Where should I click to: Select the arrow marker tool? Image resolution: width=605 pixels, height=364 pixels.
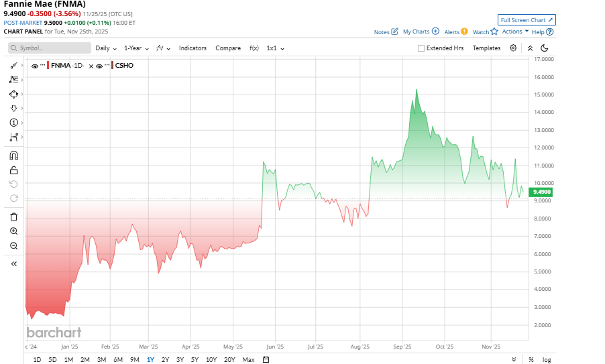[x=13, y=109]
